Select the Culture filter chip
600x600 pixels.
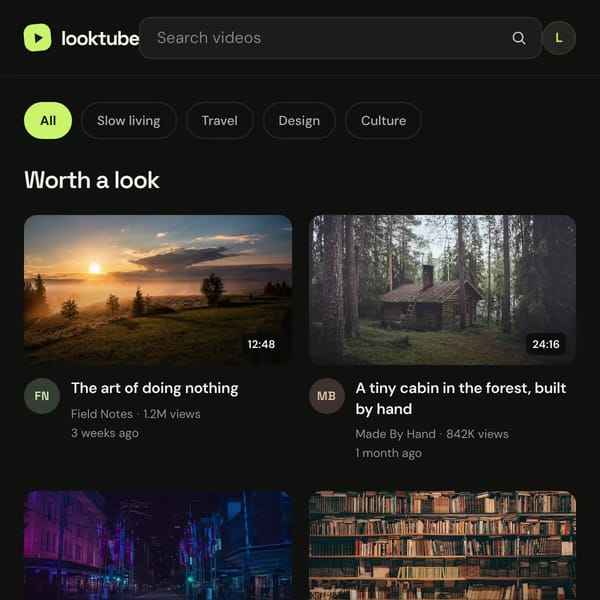point(383,121)
